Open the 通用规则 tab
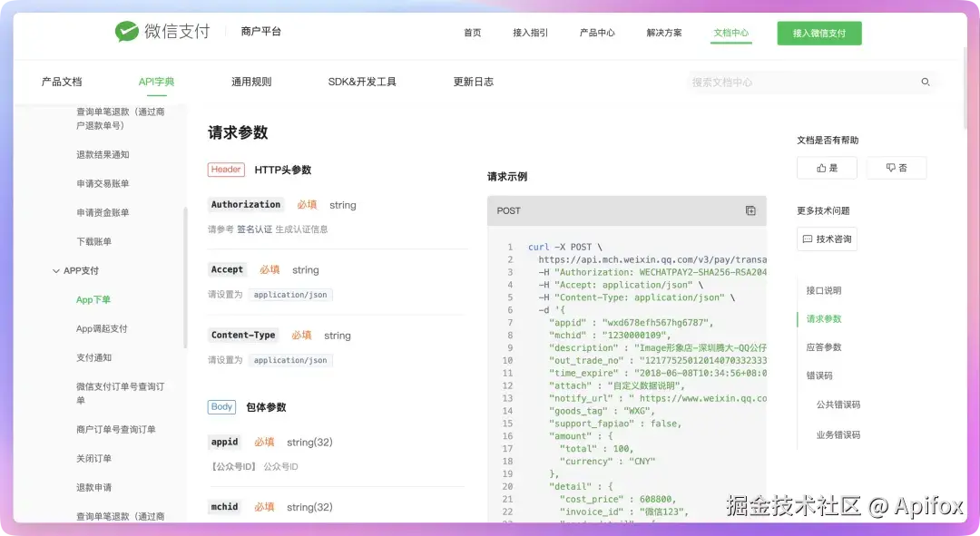This screenshot has height=536, width=980. coord(251,81)
